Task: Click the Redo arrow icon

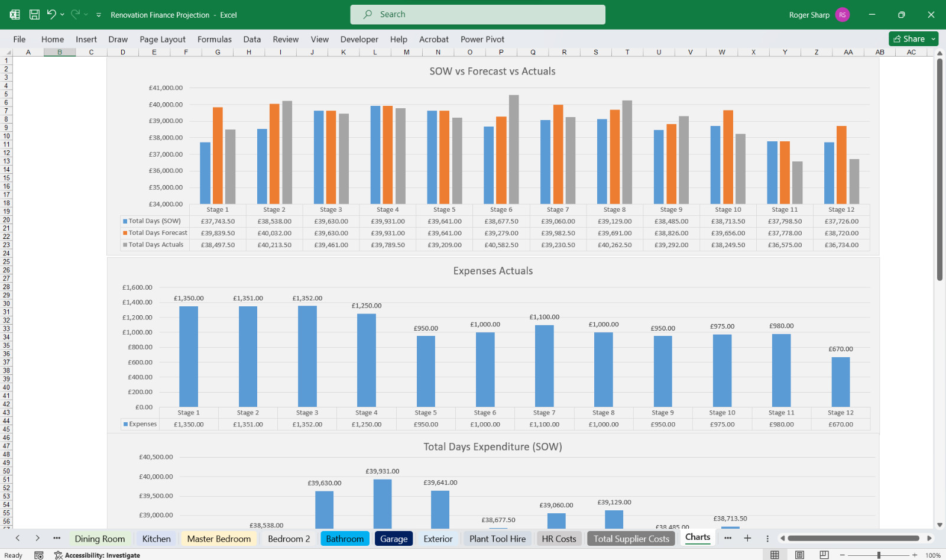Action: (x=75, y=14)
